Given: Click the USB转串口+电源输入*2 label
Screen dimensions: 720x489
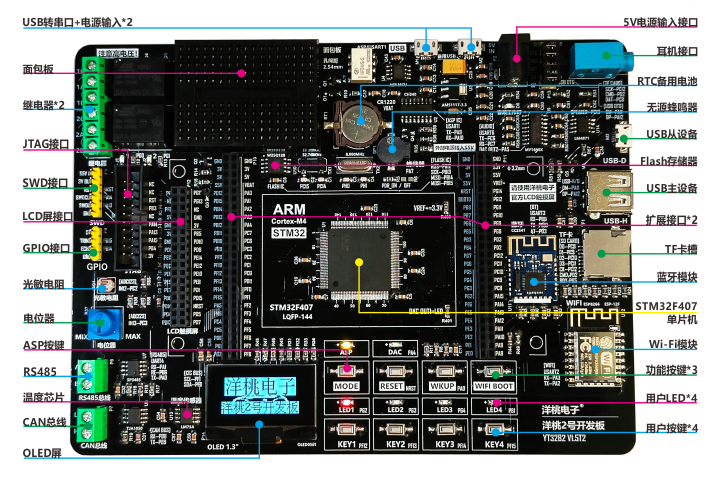Looking at the screenshot, I should pyautogui.click(x=78, y=22).
